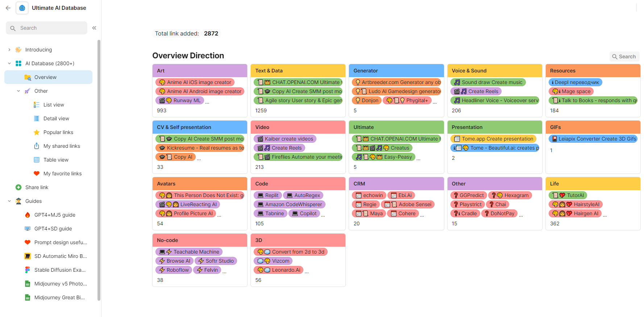Open Leonardo.Ai tag in 3D
The width and height of the screenshot is (644, 317).
(278, 270)
